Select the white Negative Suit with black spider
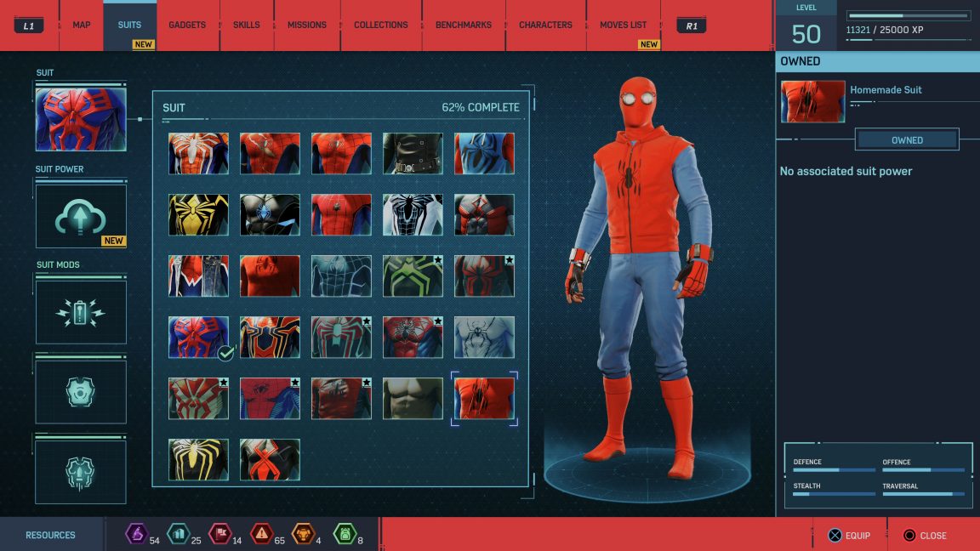The image size is (980, 551). (413, 214)
